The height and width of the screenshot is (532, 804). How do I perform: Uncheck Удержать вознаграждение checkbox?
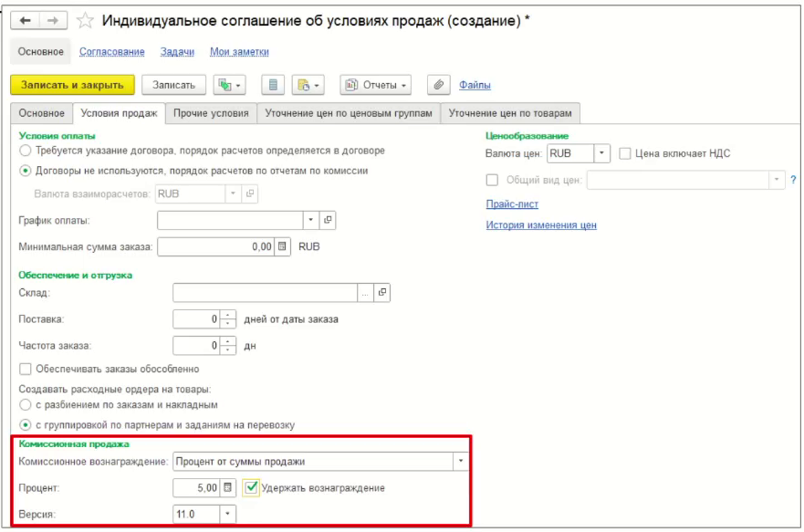point(251,488)
